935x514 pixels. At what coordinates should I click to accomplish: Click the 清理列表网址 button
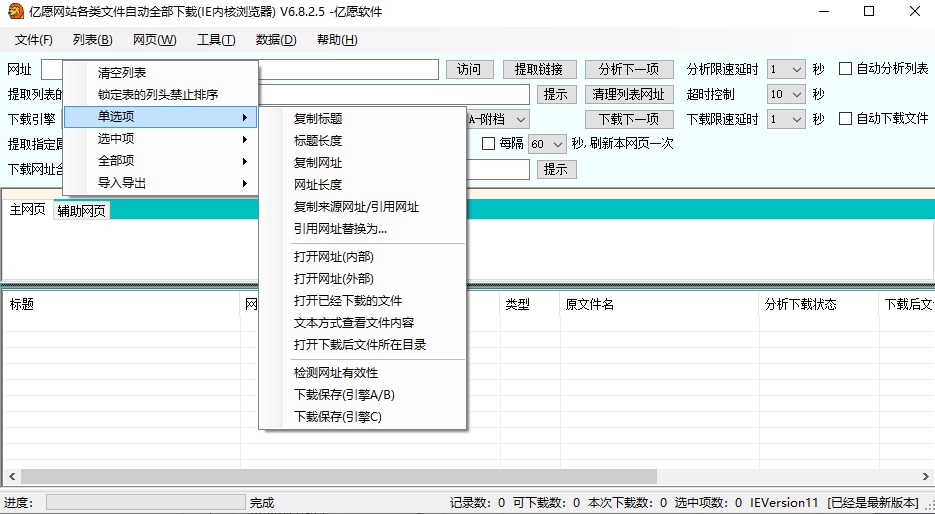(629, 94)
